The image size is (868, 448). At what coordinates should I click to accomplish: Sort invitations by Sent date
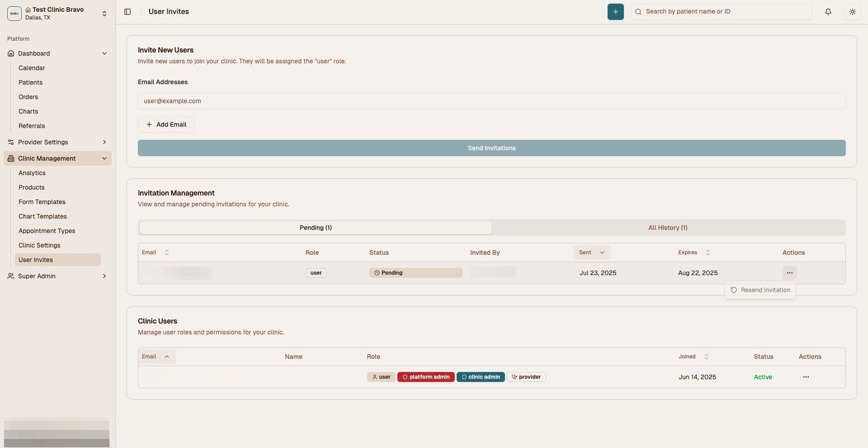[592, 253]
